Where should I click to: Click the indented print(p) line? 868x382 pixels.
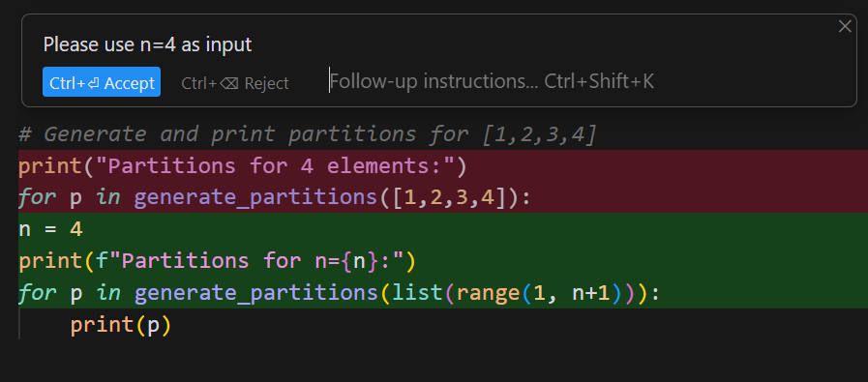pyautogui.click(x=121, y=324)
